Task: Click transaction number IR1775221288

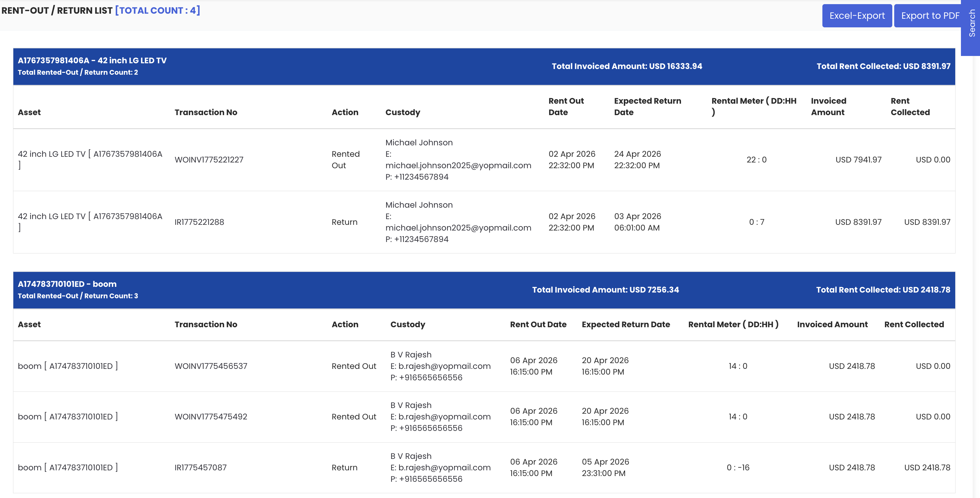Action: tap(199, 222)
